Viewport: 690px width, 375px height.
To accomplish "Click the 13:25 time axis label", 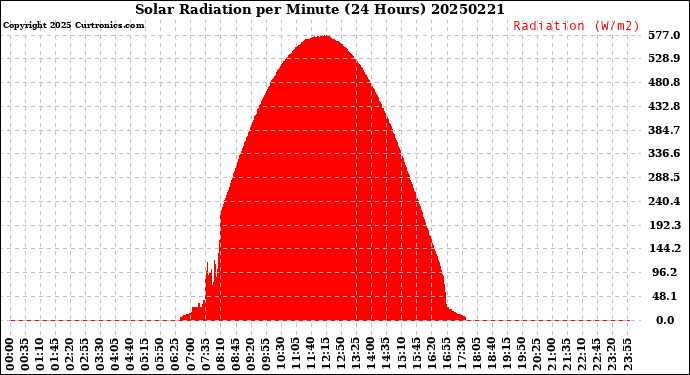I will [x=356, y=355].
